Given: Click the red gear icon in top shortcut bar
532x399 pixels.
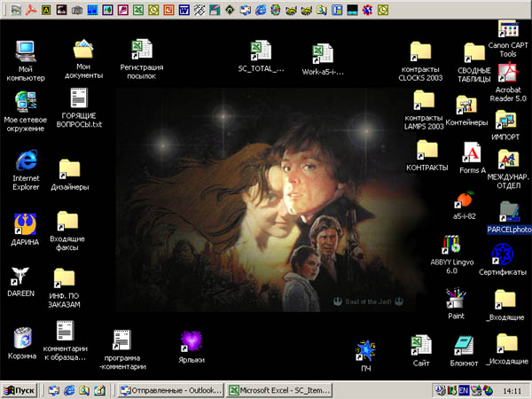Looking at the screenshot, I should tap(367, 10).
